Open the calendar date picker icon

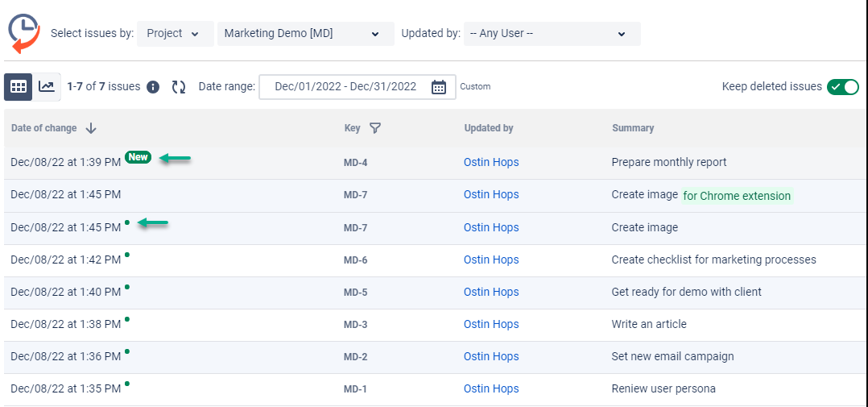click(x=439, y=87)
